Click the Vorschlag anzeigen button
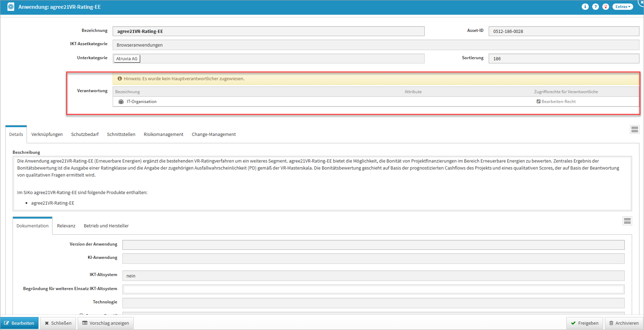Image resolution: width=644 pixels, height=330 pixels. coord(106,323)
